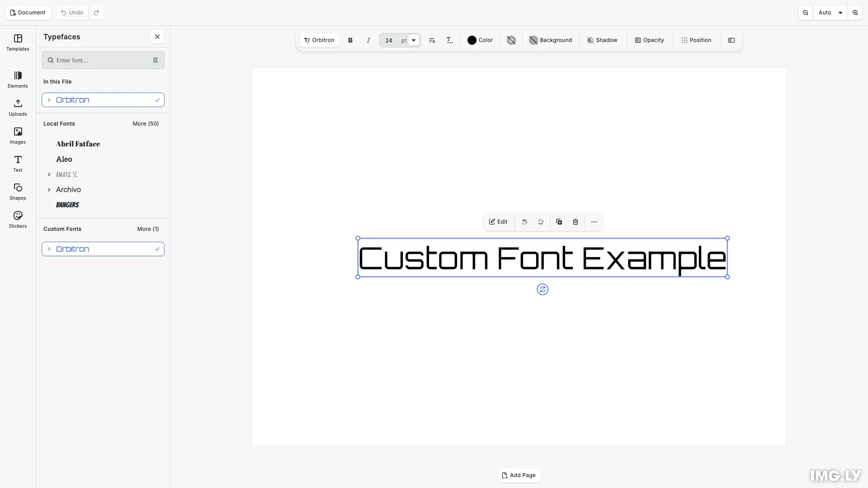
Task: Toggle the inspector panel icon
Action: (731, 40)
